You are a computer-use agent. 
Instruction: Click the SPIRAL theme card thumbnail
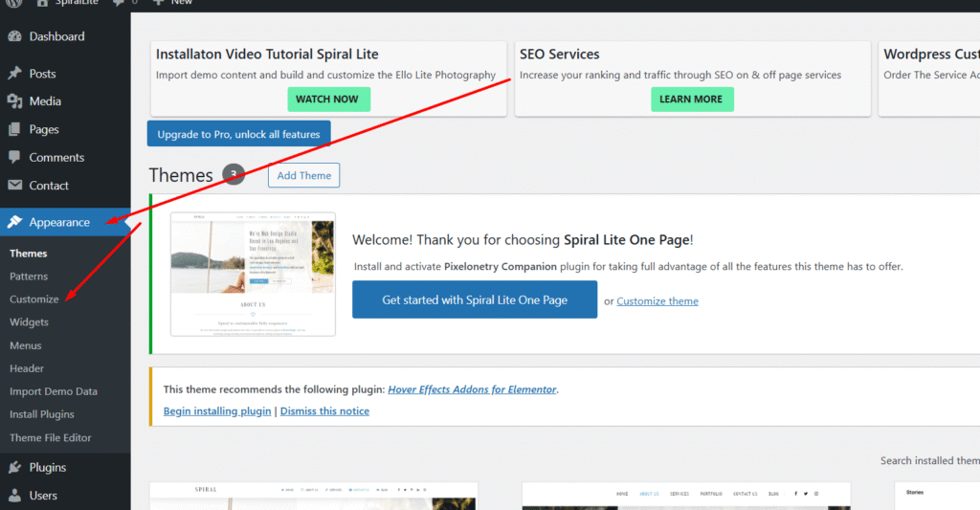click(314, 496)
